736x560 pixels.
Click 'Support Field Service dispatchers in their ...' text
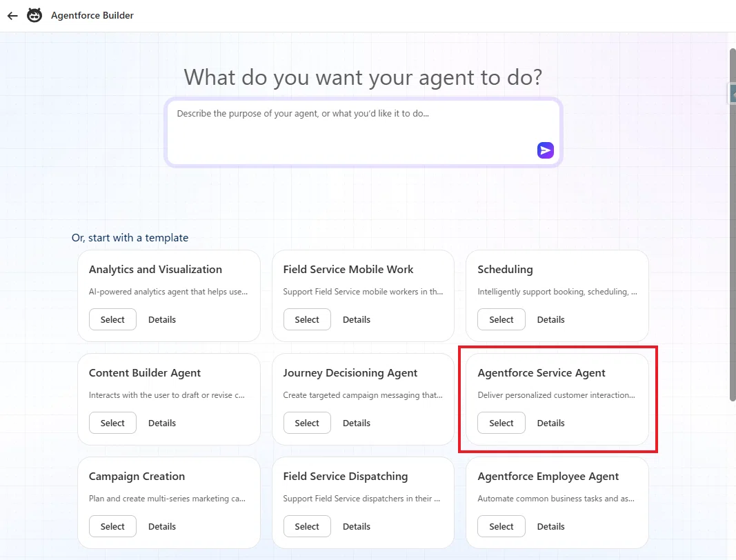361,499
